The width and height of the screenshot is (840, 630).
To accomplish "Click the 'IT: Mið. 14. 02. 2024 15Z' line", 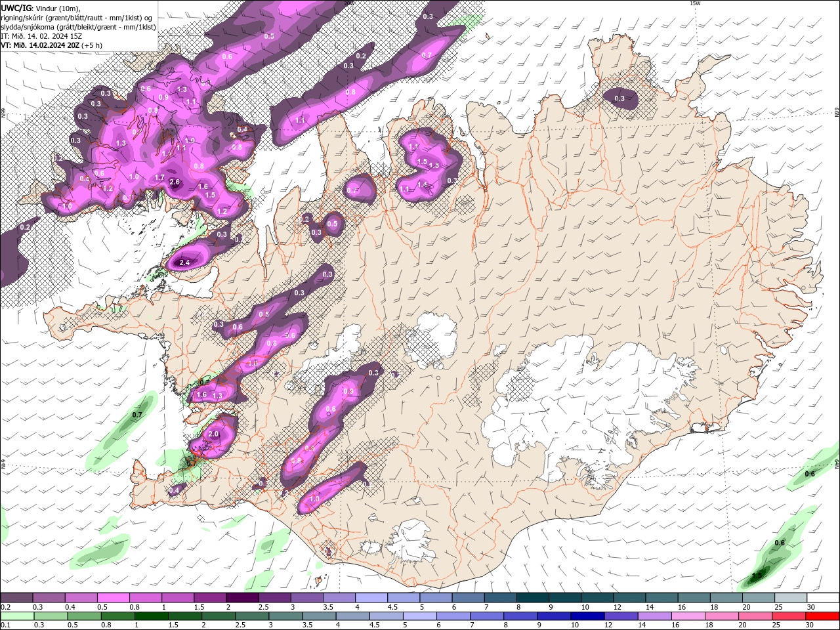I will click(41, 36).
